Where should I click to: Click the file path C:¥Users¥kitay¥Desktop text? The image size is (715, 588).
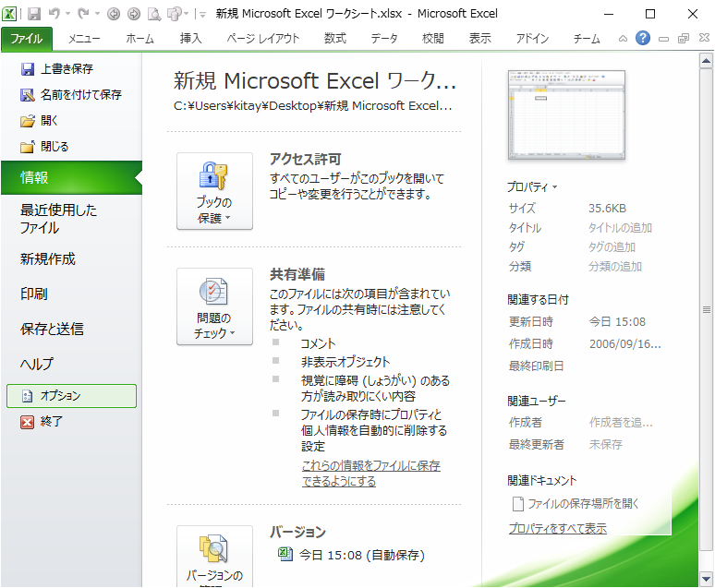pyautogui.click(x=313, y=106)
